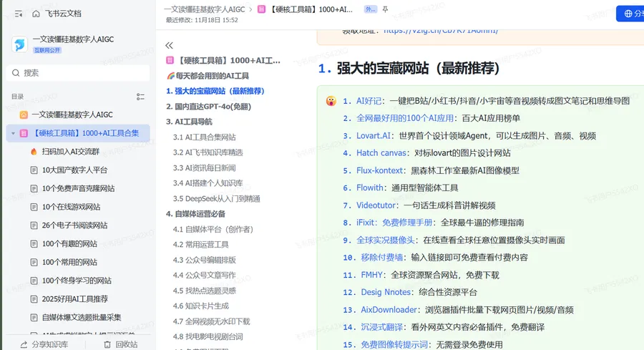
Task: Open the orange home icon beside 一文读懂硅基数字人AIGC
Action: tap(24, 115)
